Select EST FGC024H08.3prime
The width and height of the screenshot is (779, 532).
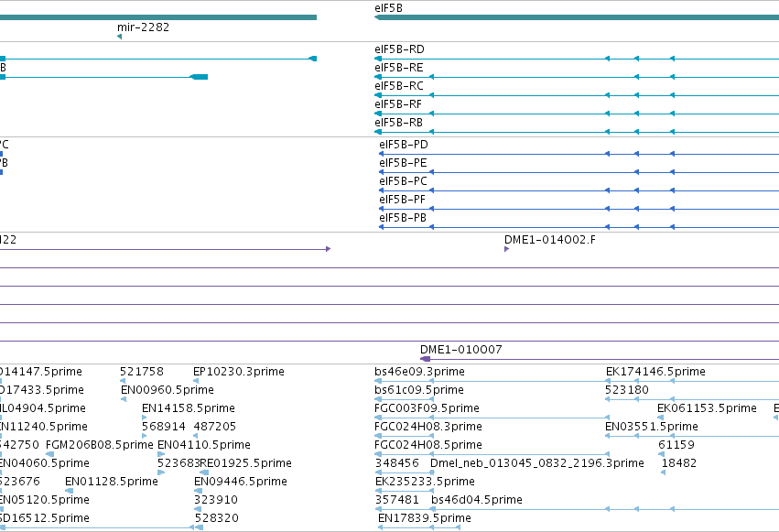click(x=428, y=427)
